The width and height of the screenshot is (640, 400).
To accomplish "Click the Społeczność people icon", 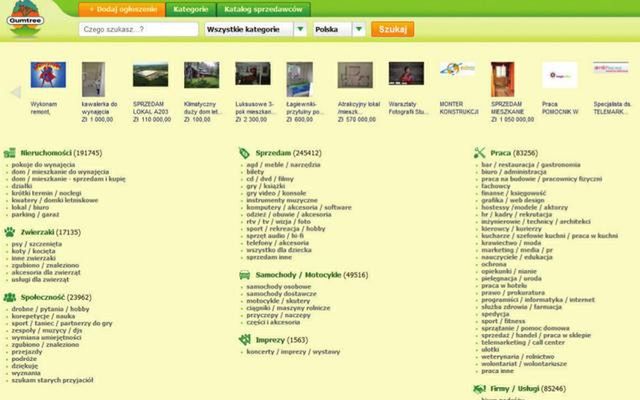I will [10, 297].
